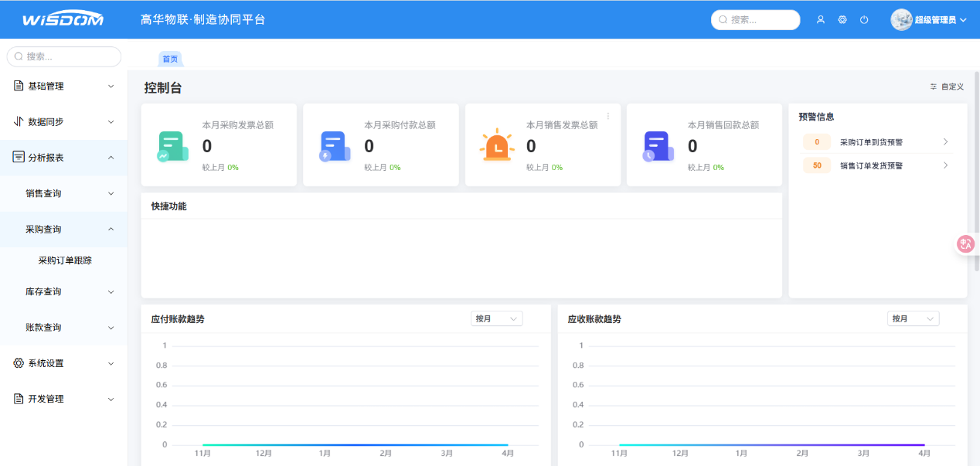Select the 销售查询 menu item
Viewport: 980px width, 466px height.
tap(64, 193)
